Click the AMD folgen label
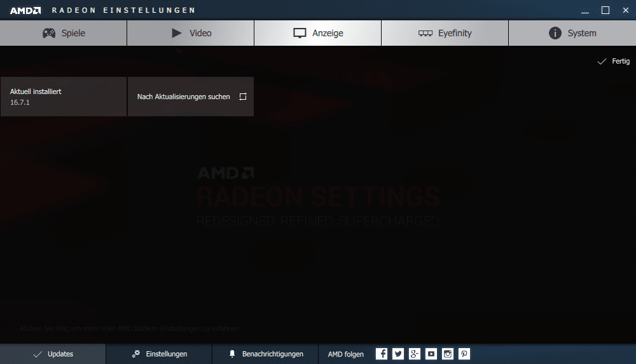The width and height of the screenshot is (636, 364). [345, 354]
